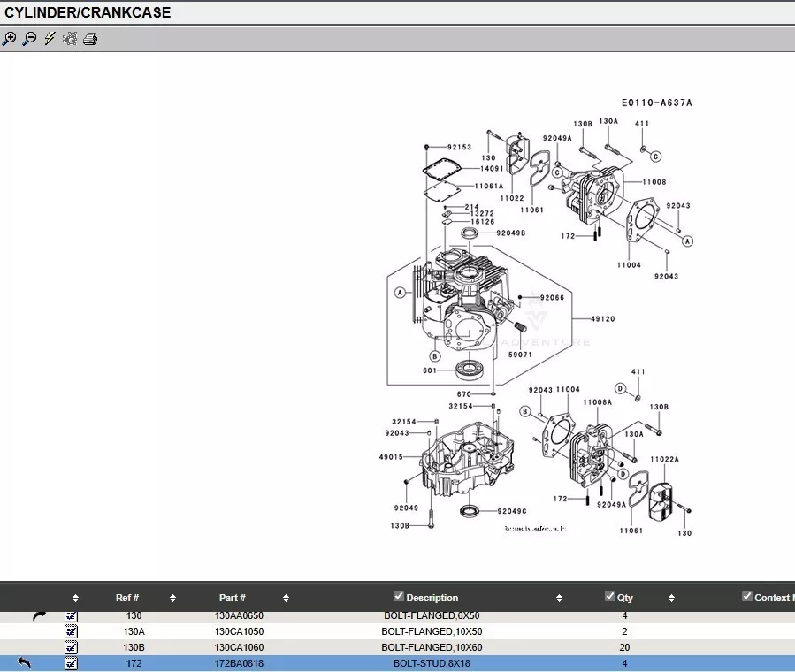
Task: Open the note icon for ref 130A
Action: 72,631
